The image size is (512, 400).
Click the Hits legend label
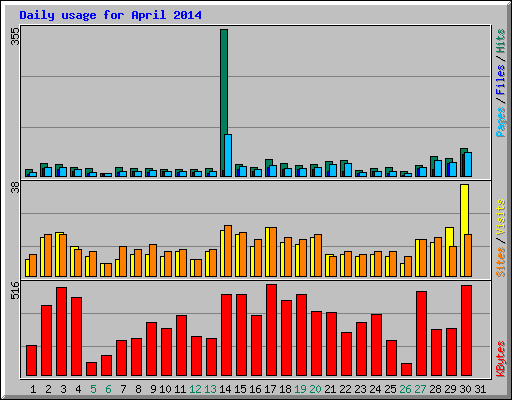pos(501,41)
